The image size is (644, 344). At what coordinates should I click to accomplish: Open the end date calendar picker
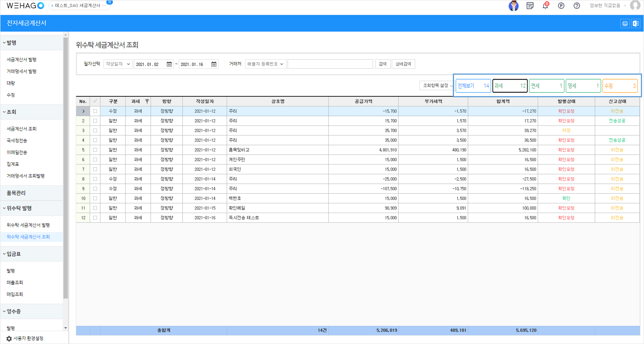coord(214,64)
